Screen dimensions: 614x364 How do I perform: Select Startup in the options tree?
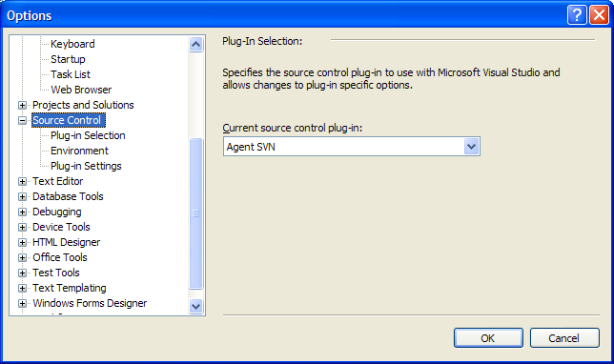pos(68,59)
